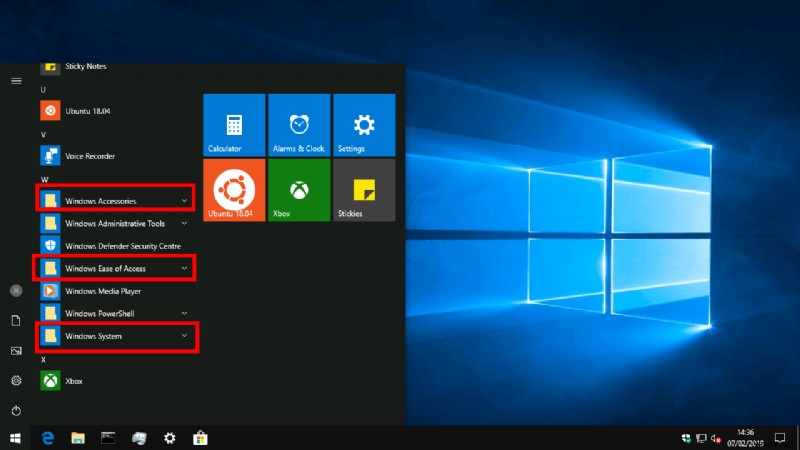Open Voice Recorder from the app list
Viewport: 800px width, 450px height.
tap(117, 156)
